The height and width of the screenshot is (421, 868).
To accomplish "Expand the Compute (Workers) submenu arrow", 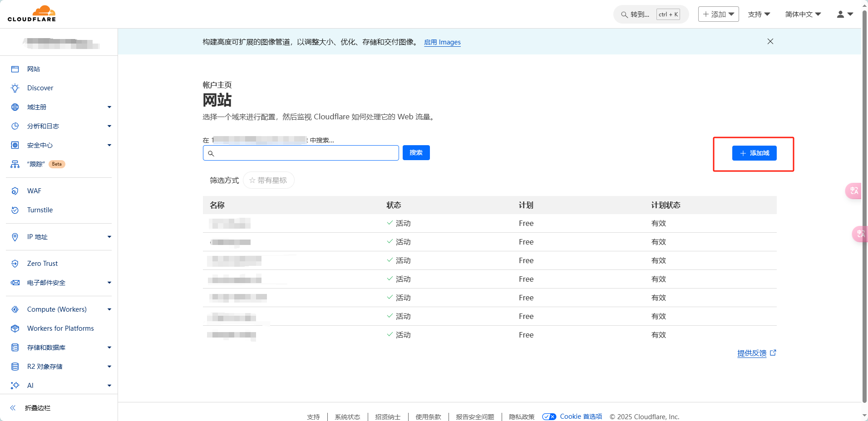I will coord(109,309).
